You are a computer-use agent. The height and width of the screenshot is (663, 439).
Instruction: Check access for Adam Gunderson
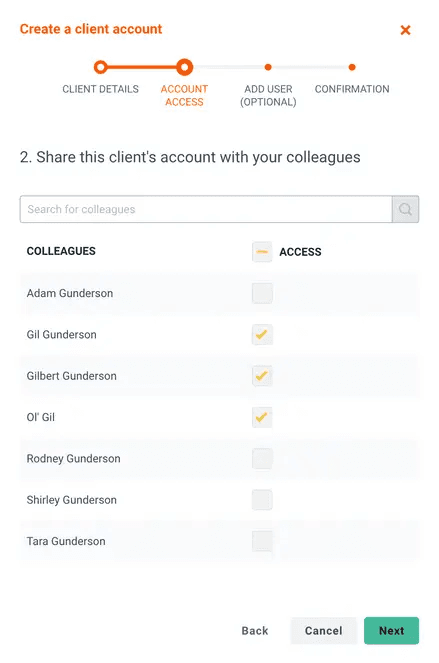point(262,293)
